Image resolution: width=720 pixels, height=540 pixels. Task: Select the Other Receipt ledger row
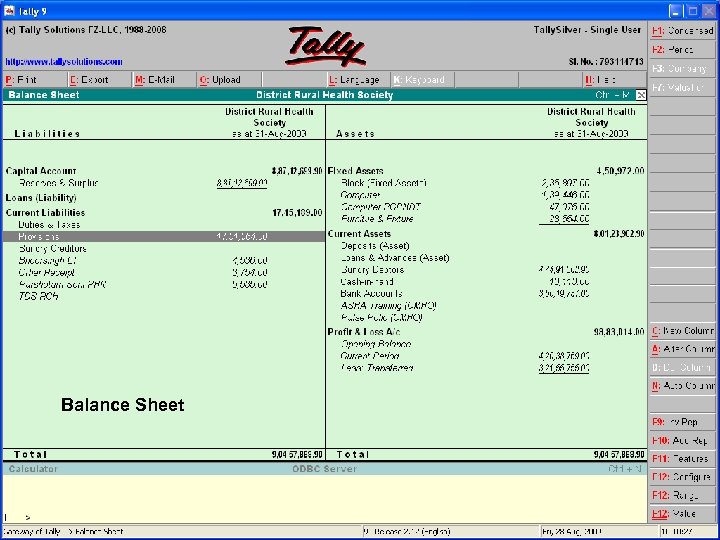click(163, 272)
